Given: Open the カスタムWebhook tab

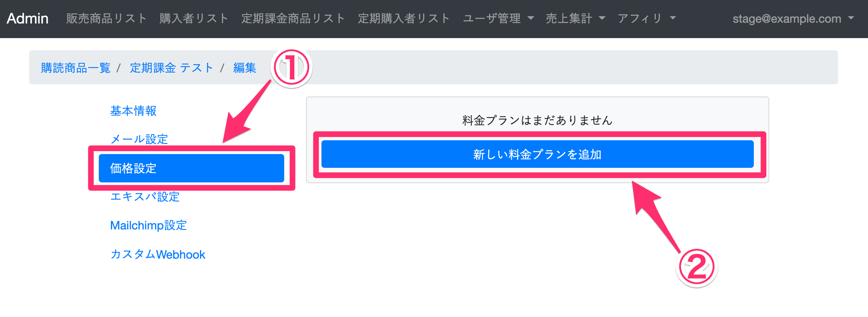Looking at the screenshot, I should coord(157,255).
